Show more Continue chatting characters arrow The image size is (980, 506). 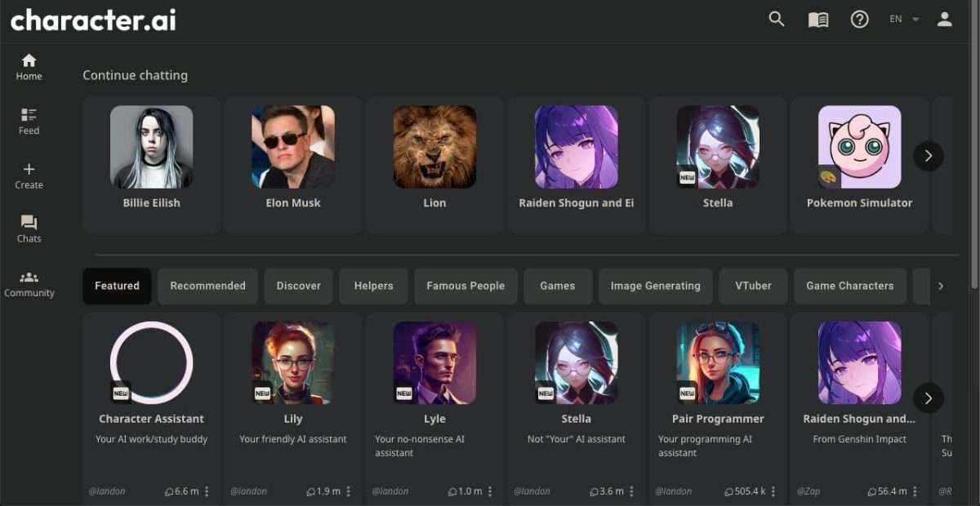pos(929,156)
